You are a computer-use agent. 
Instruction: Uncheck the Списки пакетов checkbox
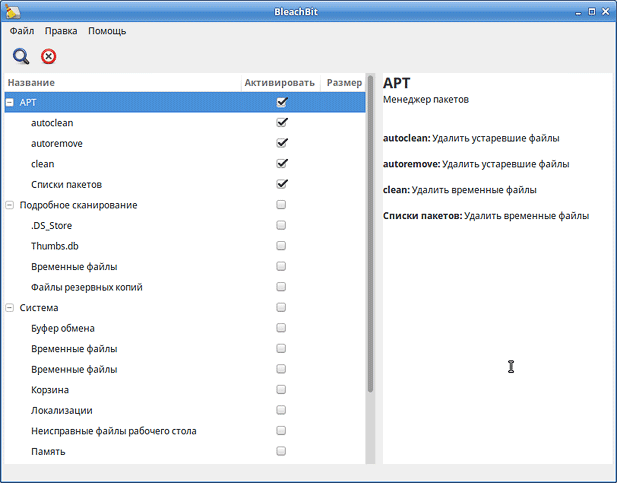(281, 184)
